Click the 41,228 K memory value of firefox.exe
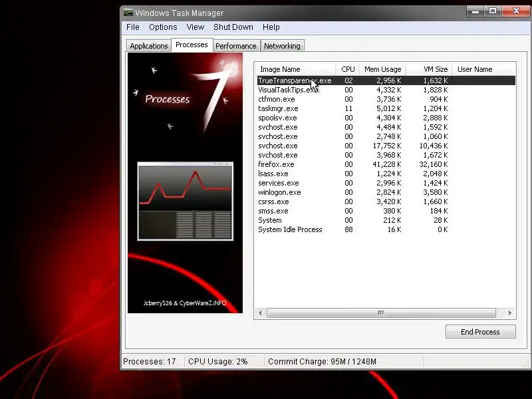 (387, 164)
